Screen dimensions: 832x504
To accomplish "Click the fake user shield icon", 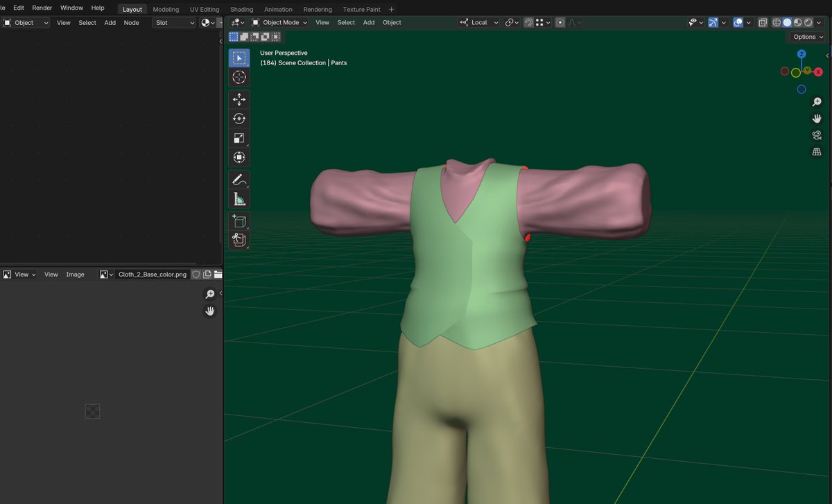I will [x=196, y=275].
